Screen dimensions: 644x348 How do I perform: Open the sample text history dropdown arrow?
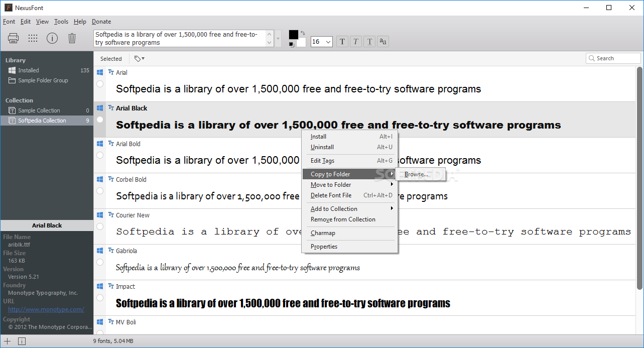click(279, 39)
